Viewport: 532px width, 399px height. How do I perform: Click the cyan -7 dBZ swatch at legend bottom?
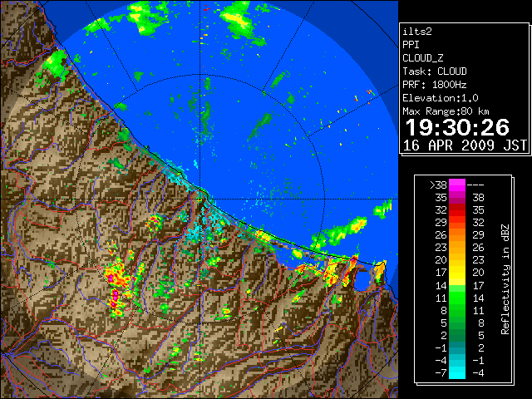[457, 373]
